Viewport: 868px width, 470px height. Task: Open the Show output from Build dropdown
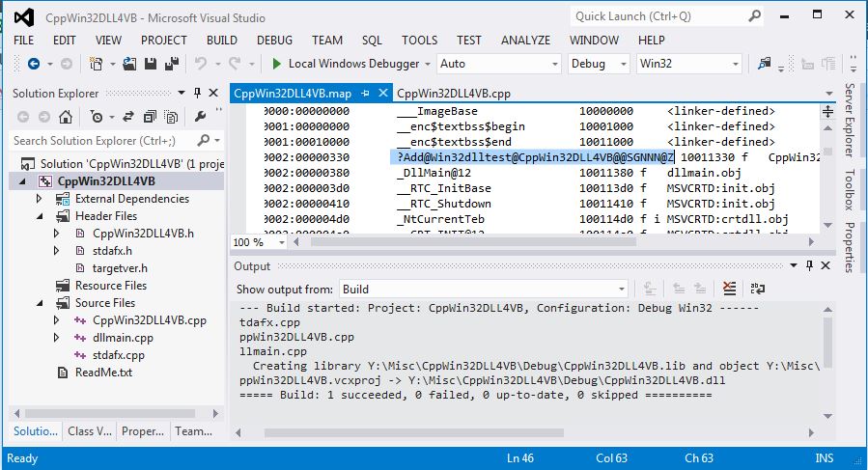[x=622, y=289]
